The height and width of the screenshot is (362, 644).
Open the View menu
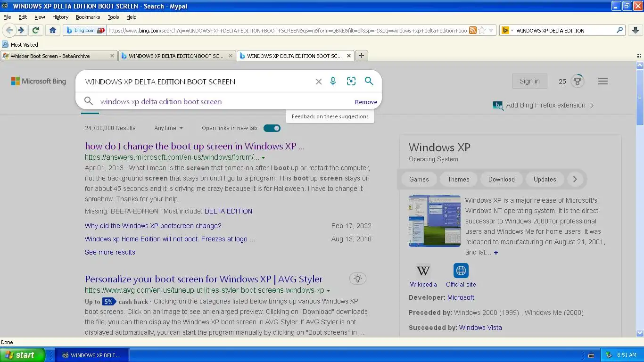(x=40, y=17)
